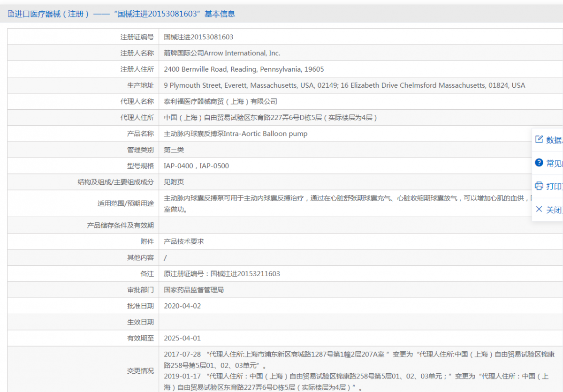563x392 pixels.
Task: Click the approval date 2020-04-02
Action: pos(182,306)
